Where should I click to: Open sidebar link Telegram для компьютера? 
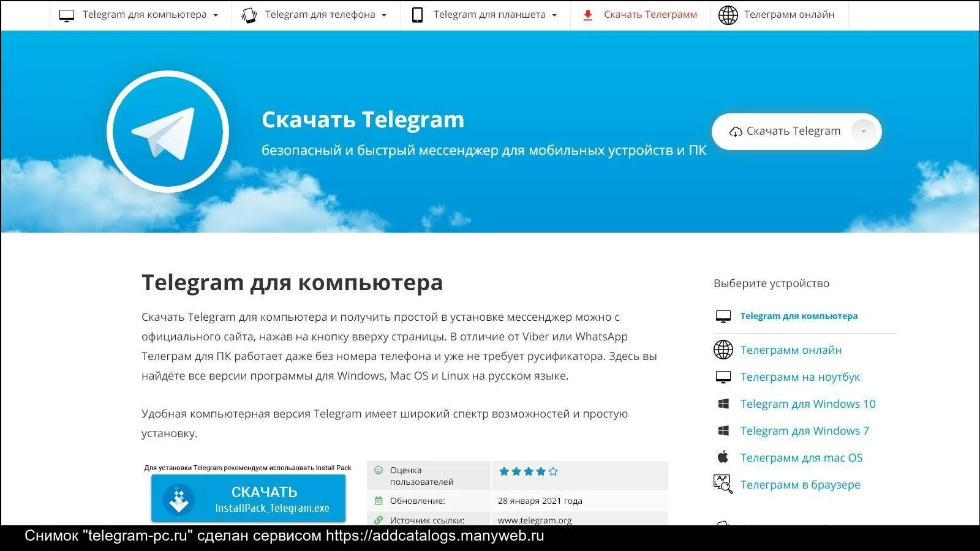[x=799, y=316]
